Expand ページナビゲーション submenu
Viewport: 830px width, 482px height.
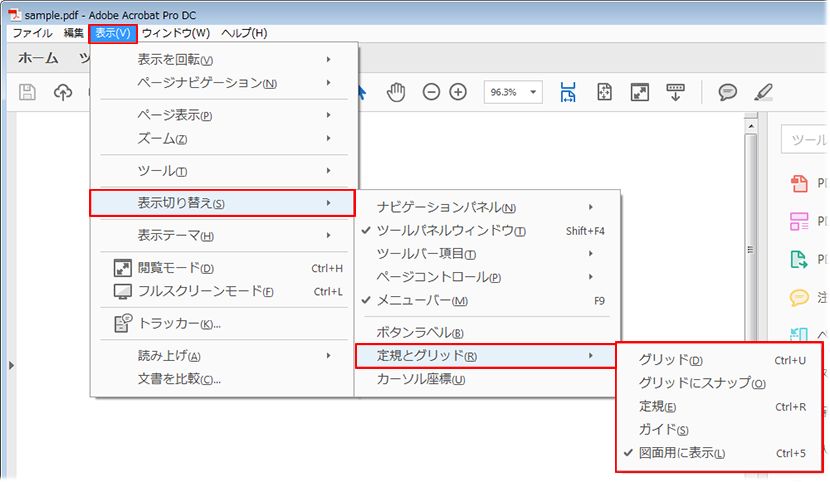point(222,83)
